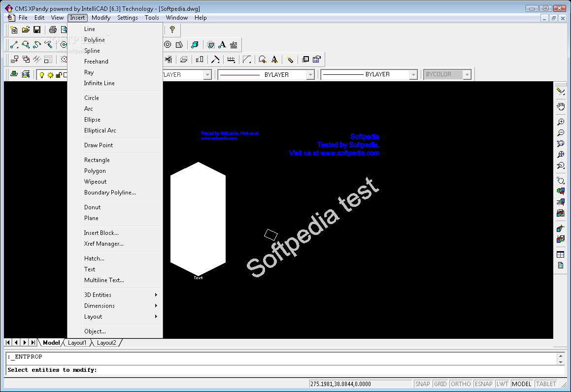Click the yellow question mark Help icon
Screen dimensions: 571x392
pyautogui.click(x=172, y=30)
